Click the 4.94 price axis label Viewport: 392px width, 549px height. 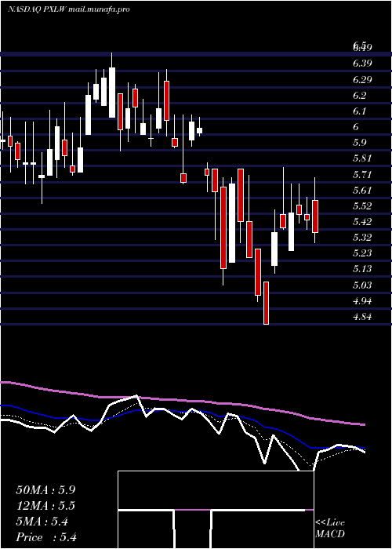362,300
